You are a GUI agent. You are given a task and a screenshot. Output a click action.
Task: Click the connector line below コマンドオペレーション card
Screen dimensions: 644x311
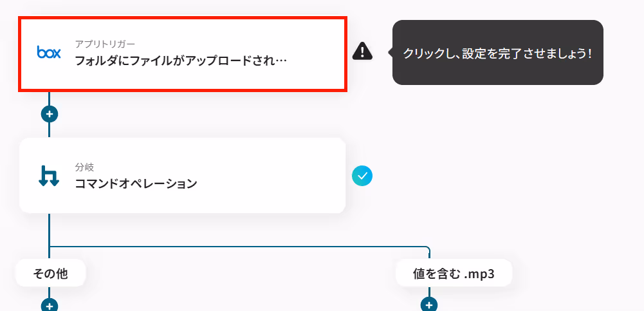[x=50, y=229]
